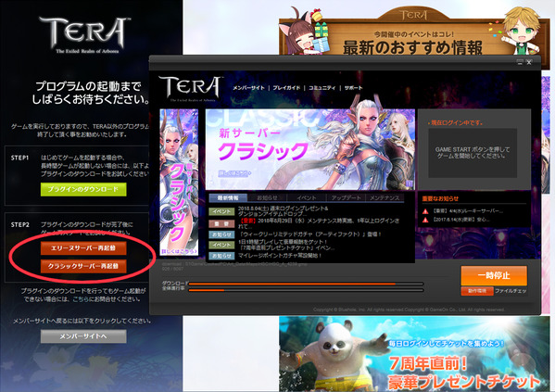
Task: Minimize the TERA launcher window
Action: pos(520,62)
